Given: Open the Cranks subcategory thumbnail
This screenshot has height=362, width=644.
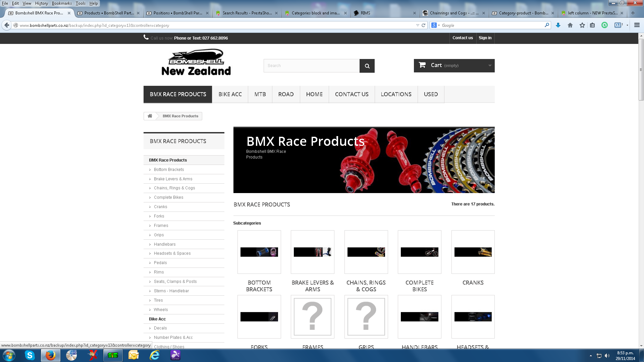Looking at the screenshot, I should (473, 252).
